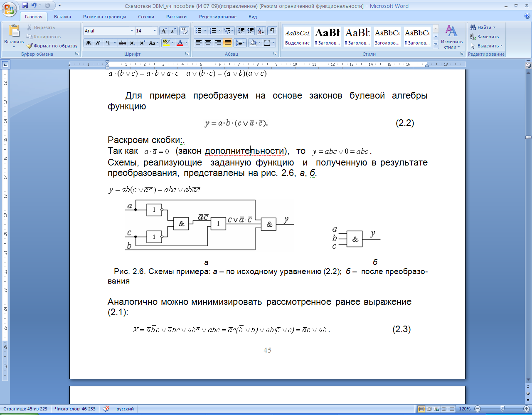Open the Вставка tab
This screenshot has width=532, height=415.
point(62,17)
